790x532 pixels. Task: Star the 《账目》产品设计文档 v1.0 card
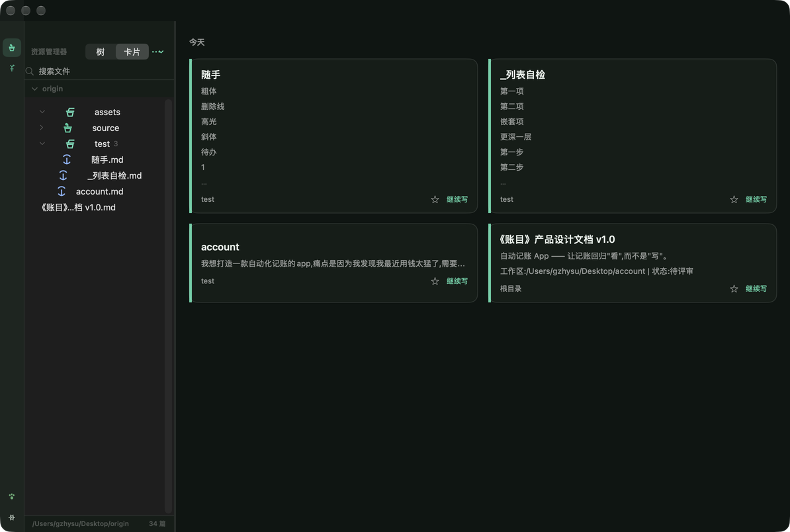point(734,288)
